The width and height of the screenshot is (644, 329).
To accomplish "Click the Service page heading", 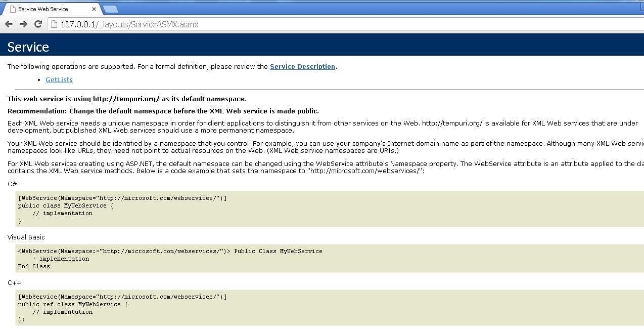I will click(x=28, y=47).
